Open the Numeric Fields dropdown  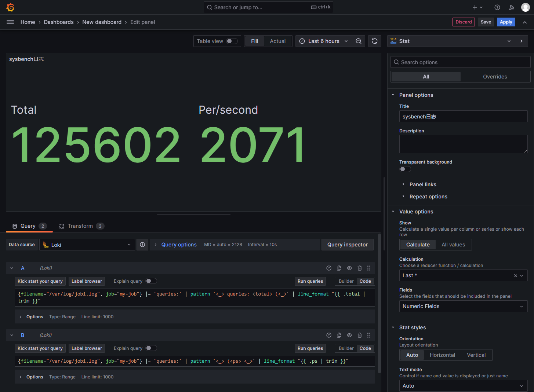pos(463,306)
